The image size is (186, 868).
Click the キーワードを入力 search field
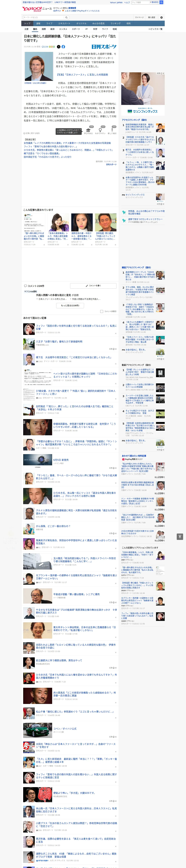(x=44, y=18)
